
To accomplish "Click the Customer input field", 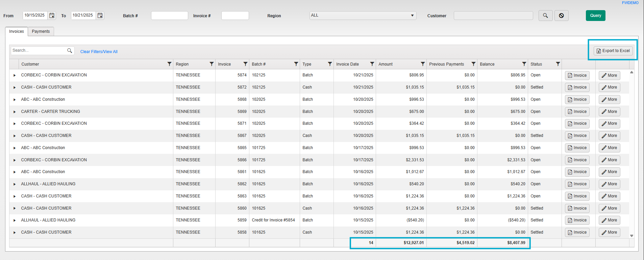I will click(x=493, y=16).
